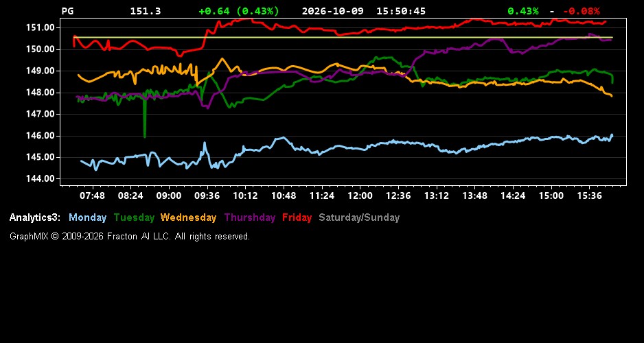Click the GraphMIX copyright notice
Screen dimensions: 644x343
[x=130, y=237]
